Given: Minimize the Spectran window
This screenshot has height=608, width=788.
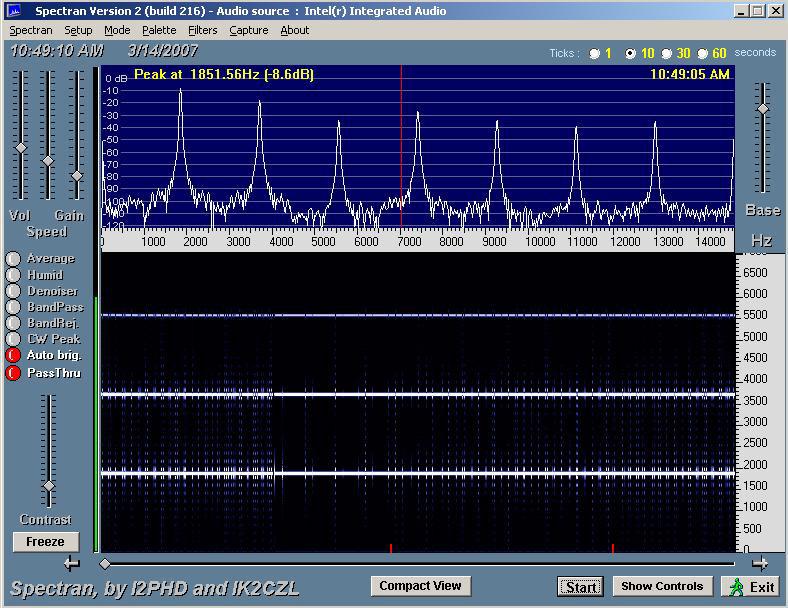Looking at the screenshot, I should pos(741,11).
